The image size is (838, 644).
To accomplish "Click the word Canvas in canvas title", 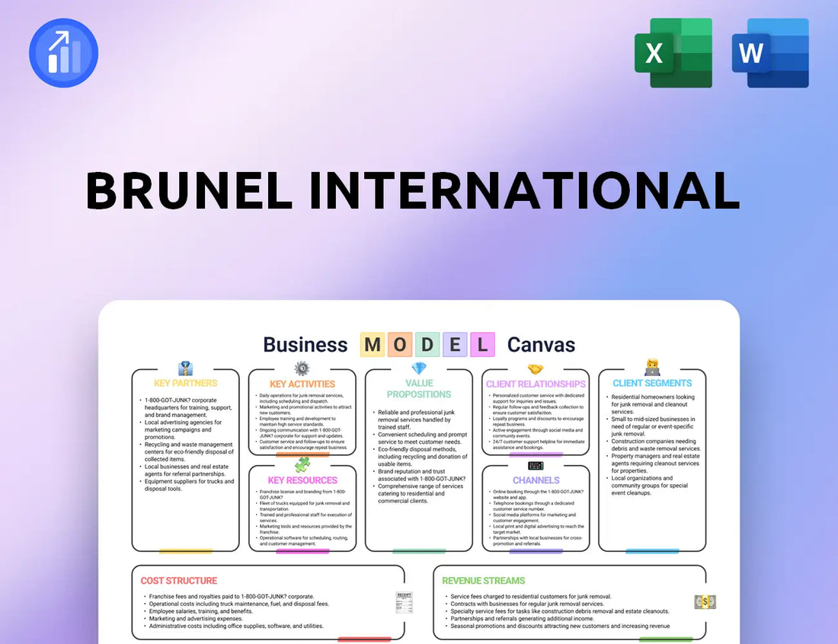I will pyautogui.click(x=541, y=345).
